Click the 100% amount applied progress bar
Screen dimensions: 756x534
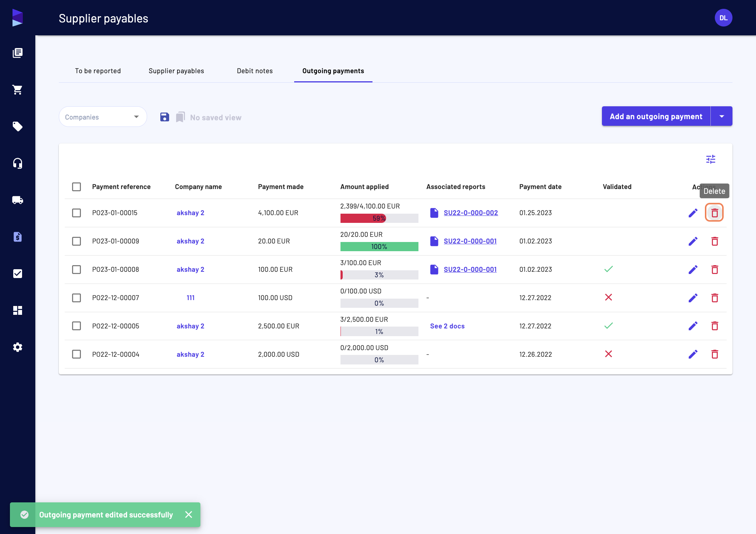379,247
